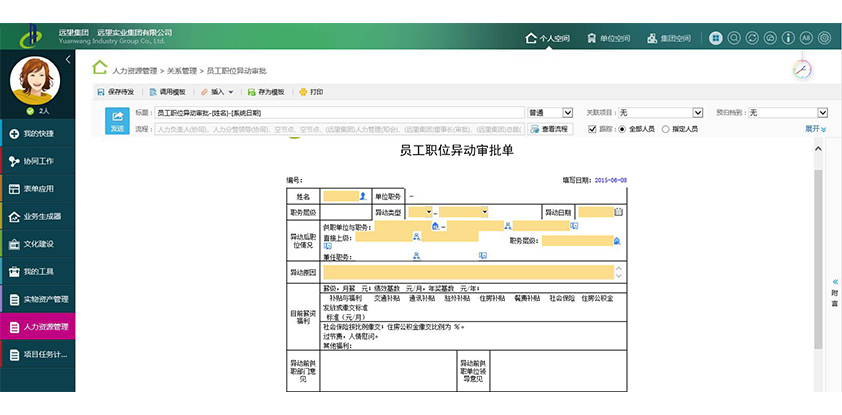Click the 标题 title input field
842x415 pixels.
click(x=339, y=113)
